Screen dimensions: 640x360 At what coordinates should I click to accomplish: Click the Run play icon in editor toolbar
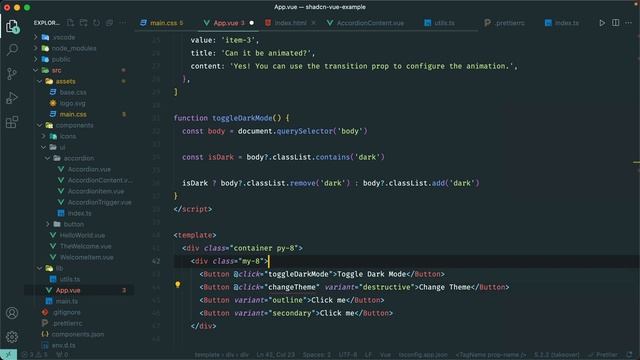602,23
